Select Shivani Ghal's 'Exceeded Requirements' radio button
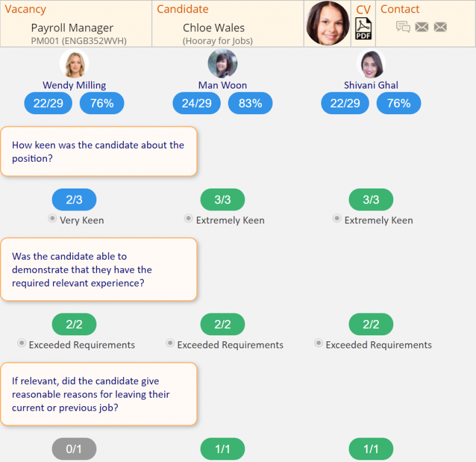Viewport: 476px width, 462px height. 319,344
